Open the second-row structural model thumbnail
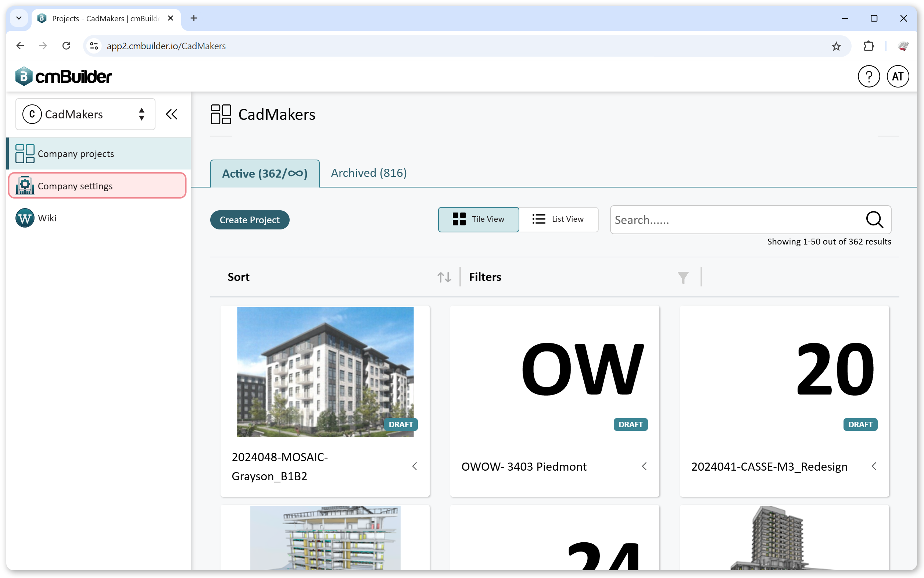924x578 pixels. tap(325, 538)
